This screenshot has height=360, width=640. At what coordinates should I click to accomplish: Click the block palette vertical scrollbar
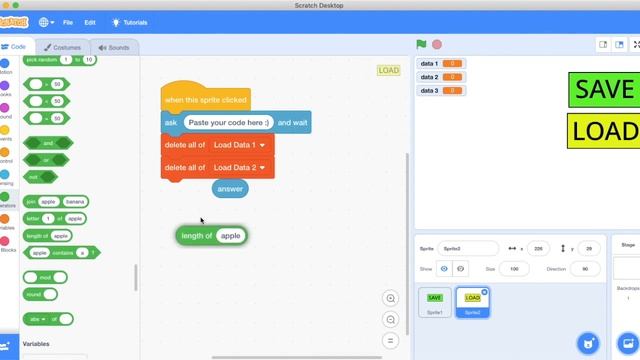[x=136, y=278]
